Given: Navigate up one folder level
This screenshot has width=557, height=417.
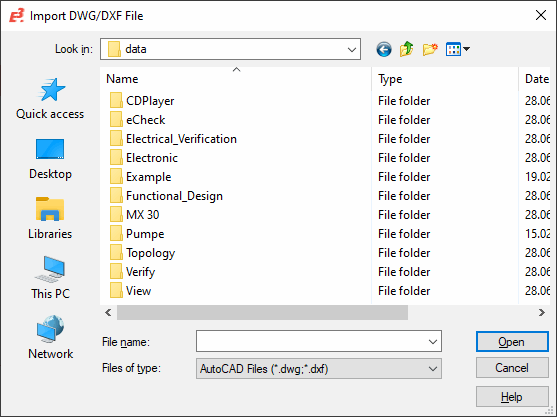Looking at the screenshot, I should [x=406, y=49].
